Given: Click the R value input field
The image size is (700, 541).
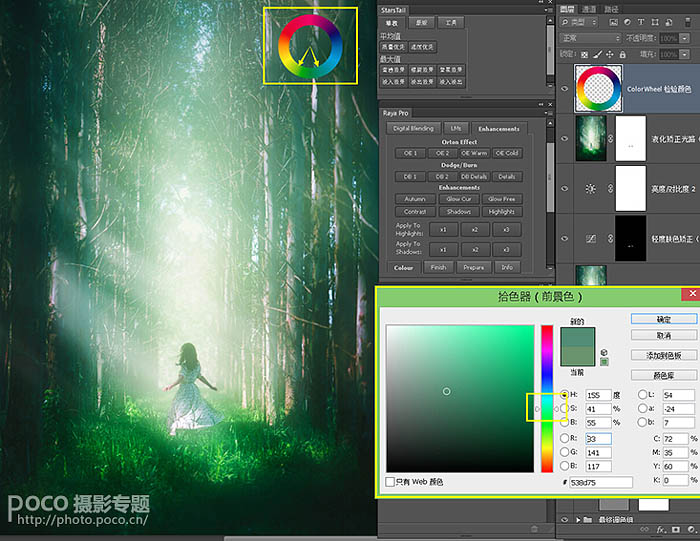Looking at the screenshot, I should coord(598,439).
